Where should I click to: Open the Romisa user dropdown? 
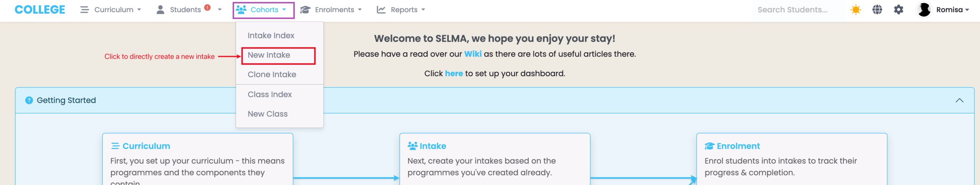[x=952, y=10]
